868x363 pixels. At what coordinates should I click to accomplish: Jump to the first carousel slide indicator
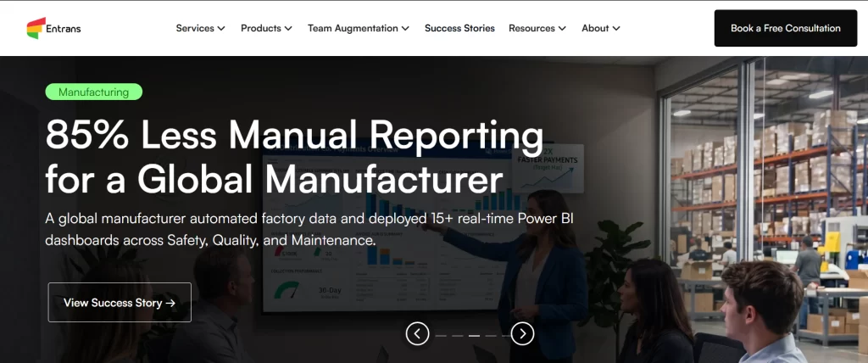[x=441, y=336]
